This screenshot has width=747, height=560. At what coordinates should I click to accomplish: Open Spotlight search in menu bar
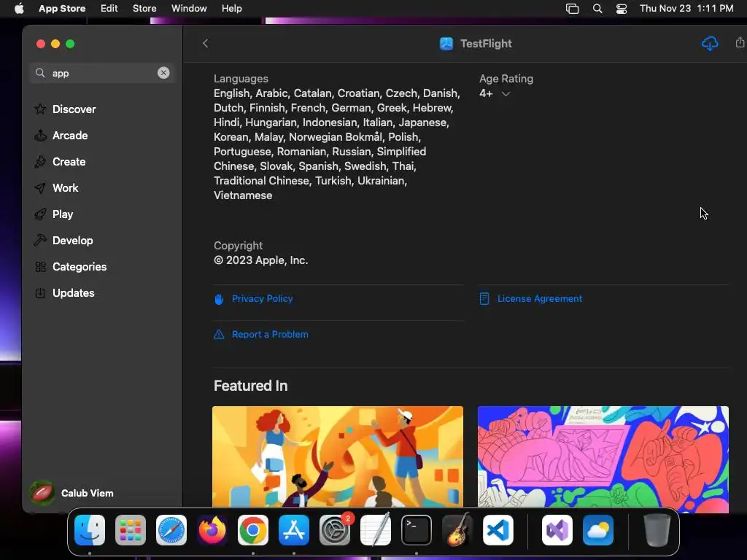click(x=597, y=9)
